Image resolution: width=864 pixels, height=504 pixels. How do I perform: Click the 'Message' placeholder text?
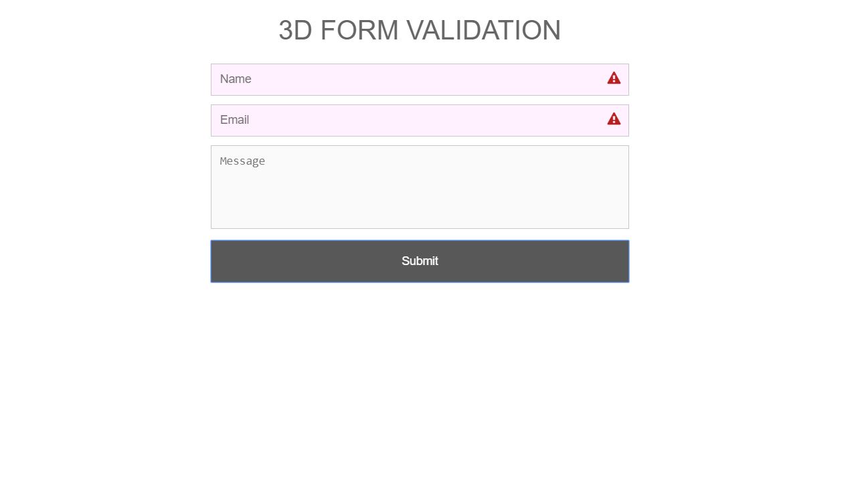pos(242,161)
